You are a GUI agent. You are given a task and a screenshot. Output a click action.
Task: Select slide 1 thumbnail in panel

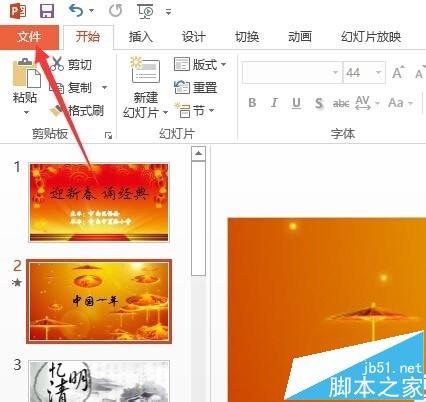(99, 203)
